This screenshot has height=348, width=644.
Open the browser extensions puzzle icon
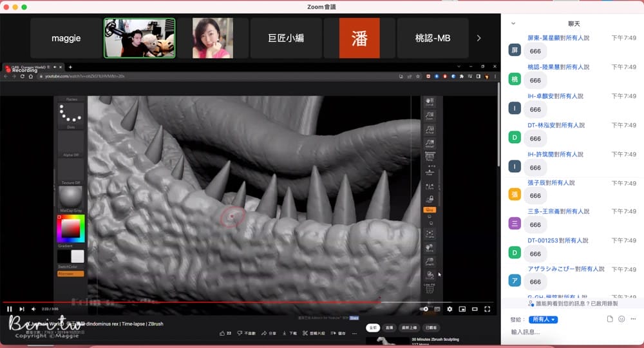point(462,77)
